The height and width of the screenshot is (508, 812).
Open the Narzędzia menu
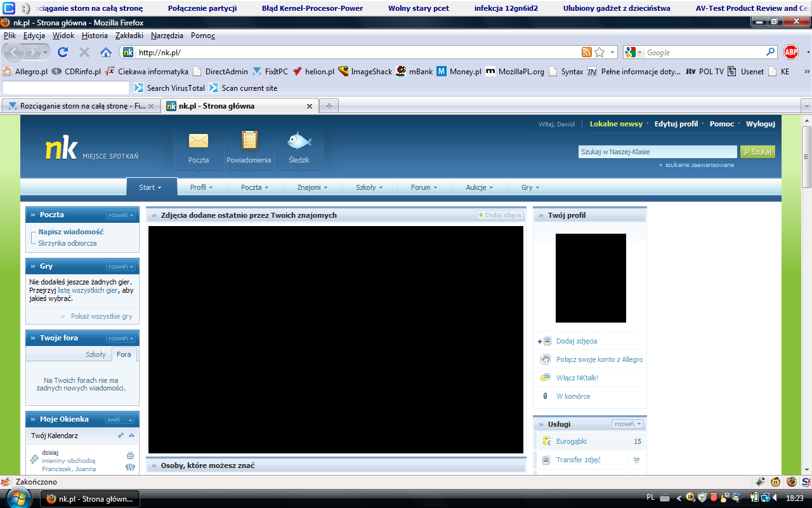click(x=167, y=36)
